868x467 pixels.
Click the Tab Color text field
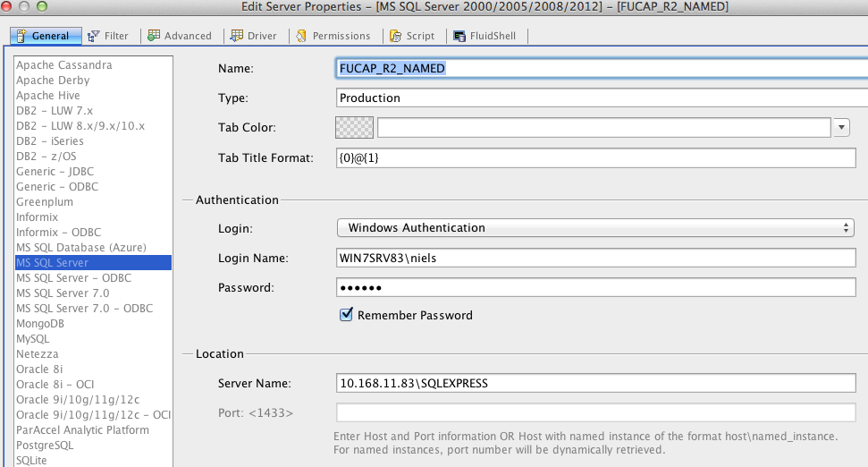click(604, 127)
